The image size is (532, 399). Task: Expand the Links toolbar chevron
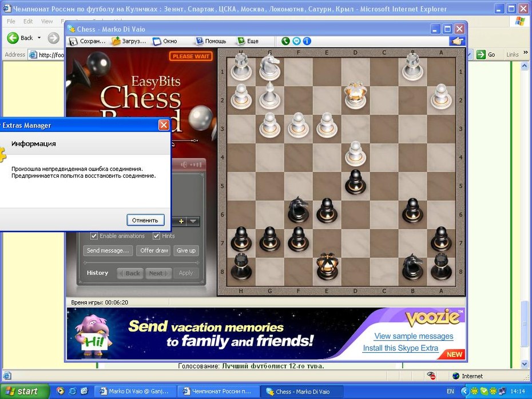coord(526,53)
